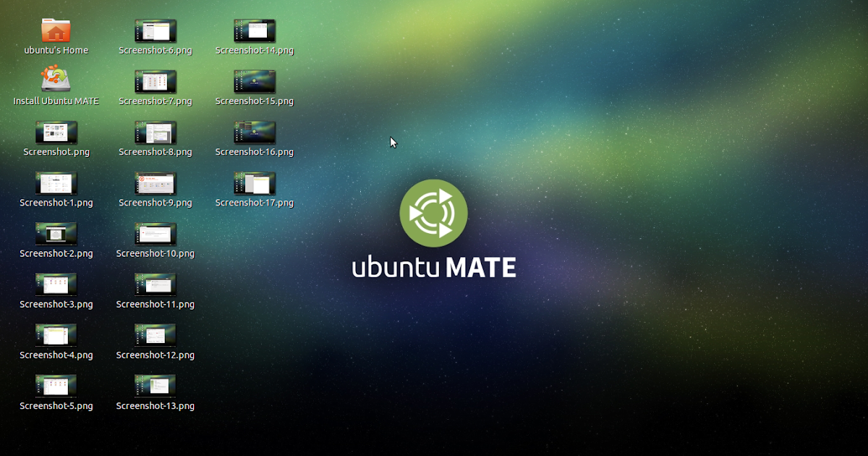The width and height of the screenshot is (868, 456).
Task: Select the Screenshot-9.png file
Action: pyautogui.click(x=156, y=183)
